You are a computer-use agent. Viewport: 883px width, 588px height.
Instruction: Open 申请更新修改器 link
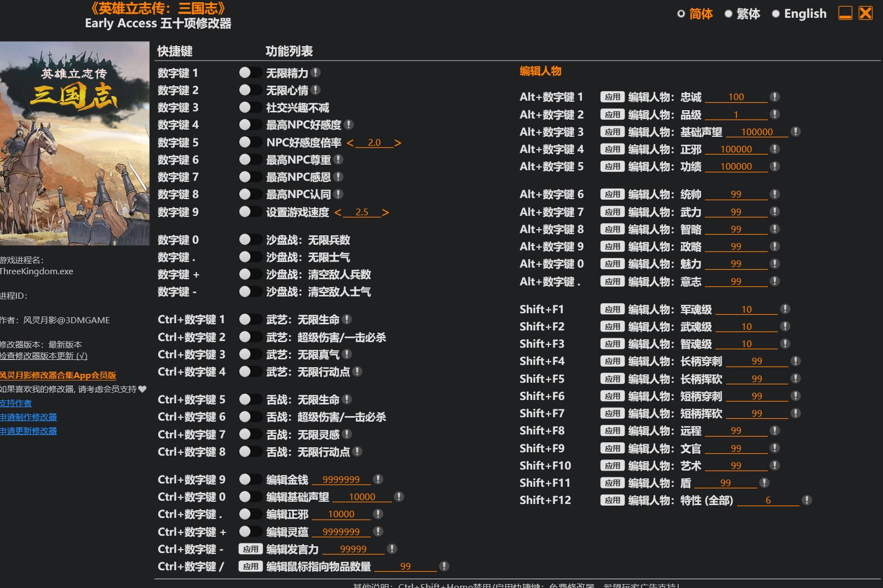28,431
